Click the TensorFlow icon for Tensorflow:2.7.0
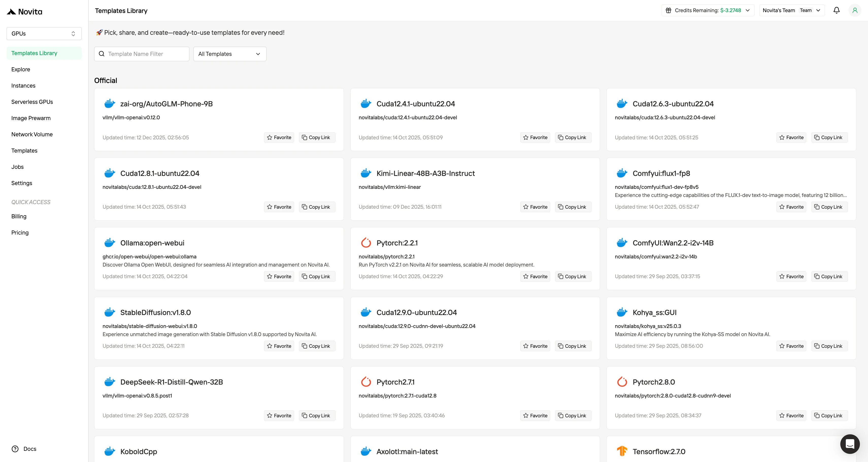This screenshot has height=462, width=868. pos(622,452)
